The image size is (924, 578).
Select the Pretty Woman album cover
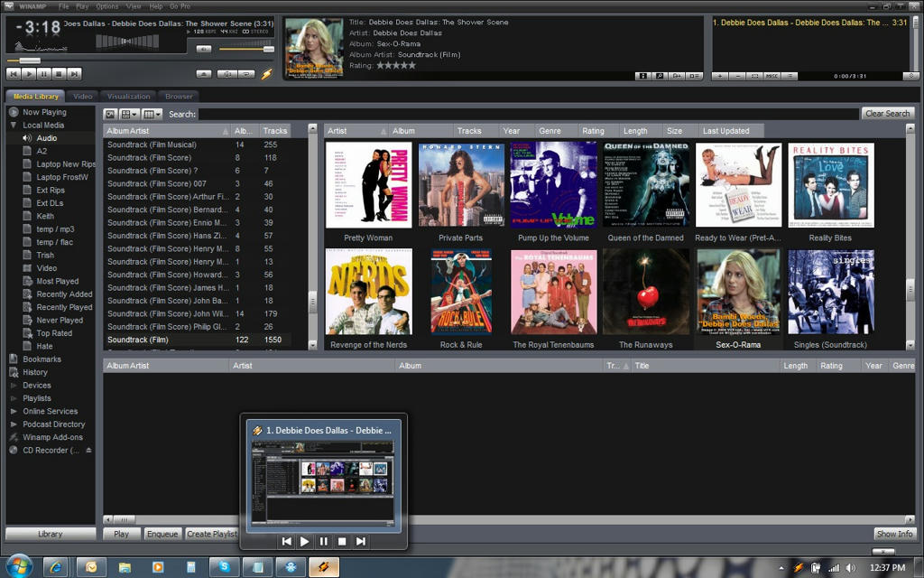pos(369,185)
